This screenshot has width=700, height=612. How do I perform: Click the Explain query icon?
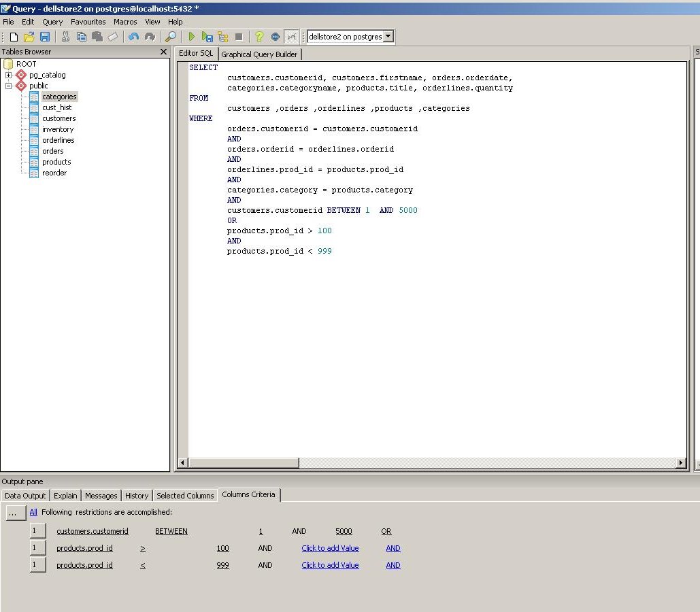click(x=222, y=37)
